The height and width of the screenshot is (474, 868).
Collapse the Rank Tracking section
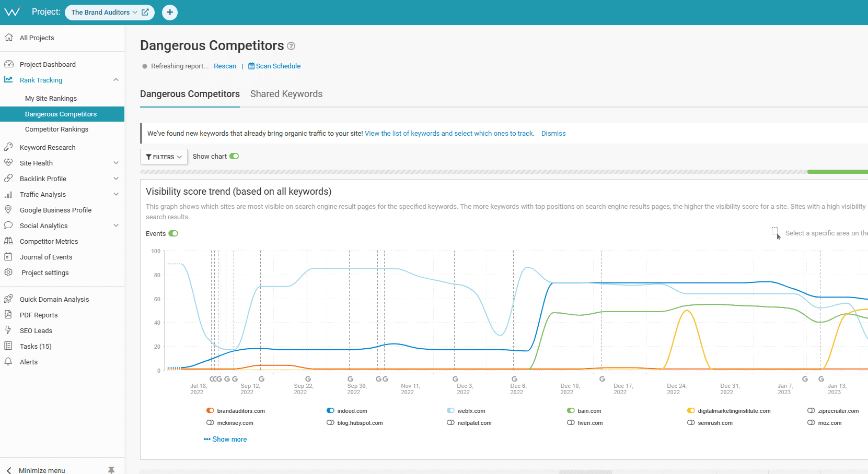click(116, 80)
